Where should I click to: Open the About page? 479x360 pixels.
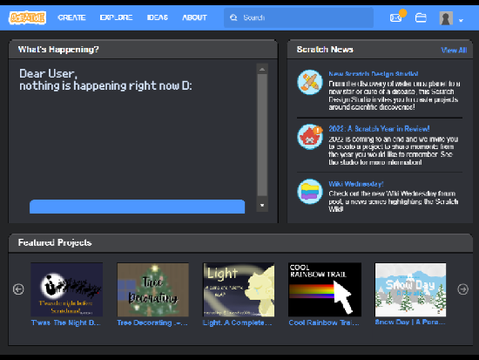click(x=194, y=18)
